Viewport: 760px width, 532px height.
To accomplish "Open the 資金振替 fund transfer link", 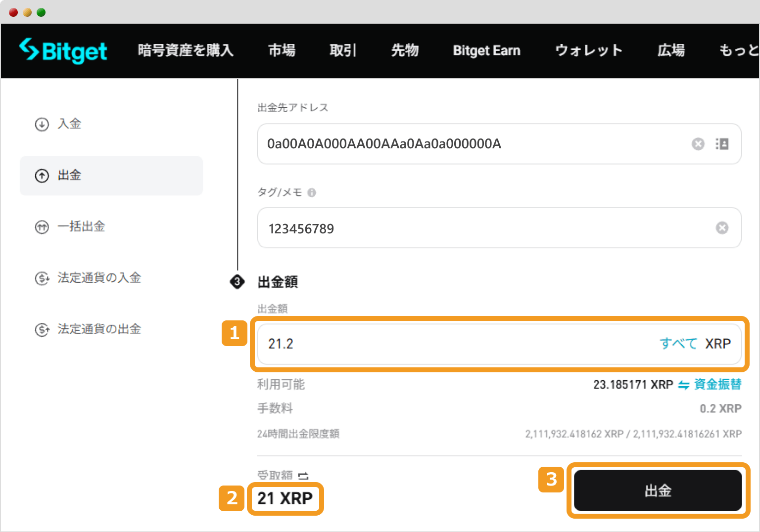I will click(717, 384).
